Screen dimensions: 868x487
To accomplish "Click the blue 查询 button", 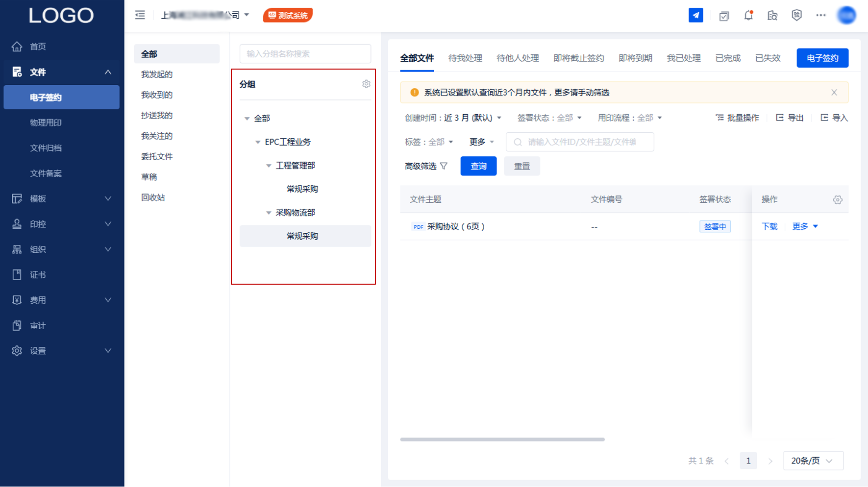I will (478, 166).
